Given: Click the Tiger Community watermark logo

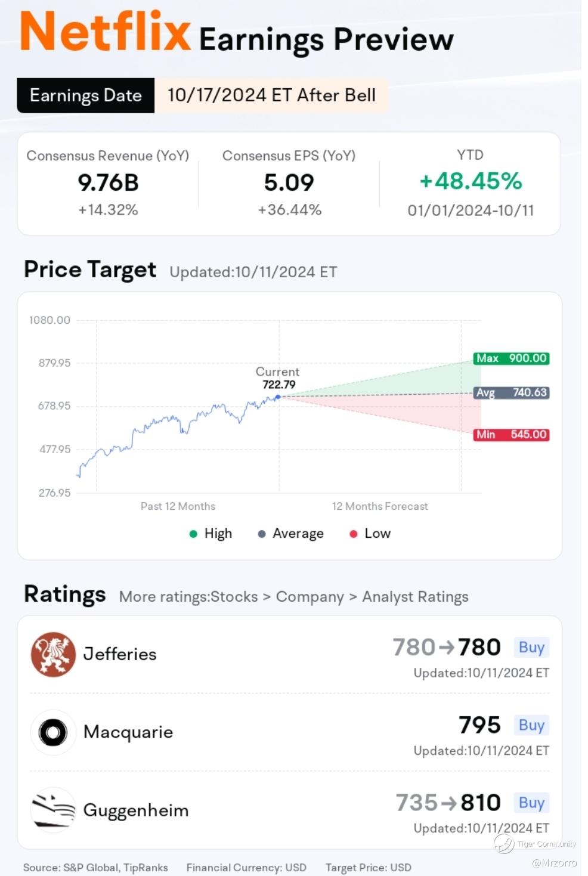Looking at the screenshot, I should [x=504, y=843].
